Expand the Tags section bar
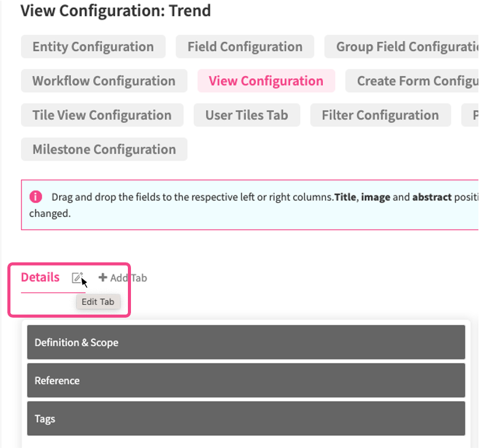The width and height of the screenshot is (479, 448). [x=245, y=419]
